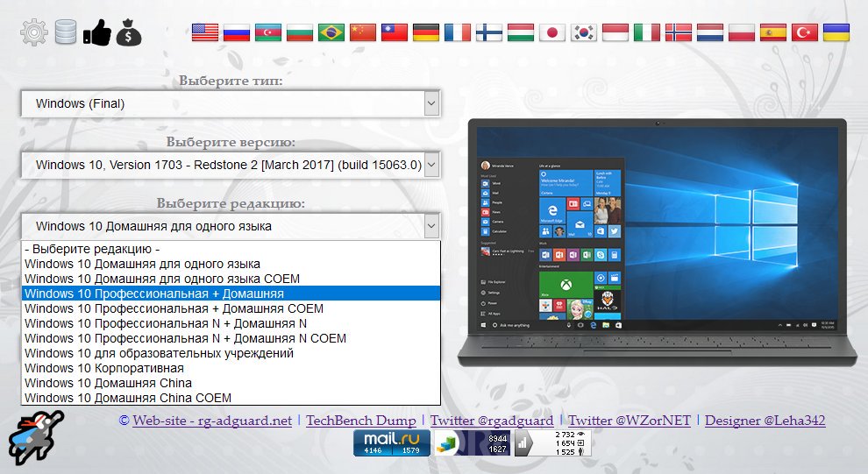Choose 'Windows 10 Корпоративная' edition
Viewport: 868px width, 474px height.
(x=231, y=368)
